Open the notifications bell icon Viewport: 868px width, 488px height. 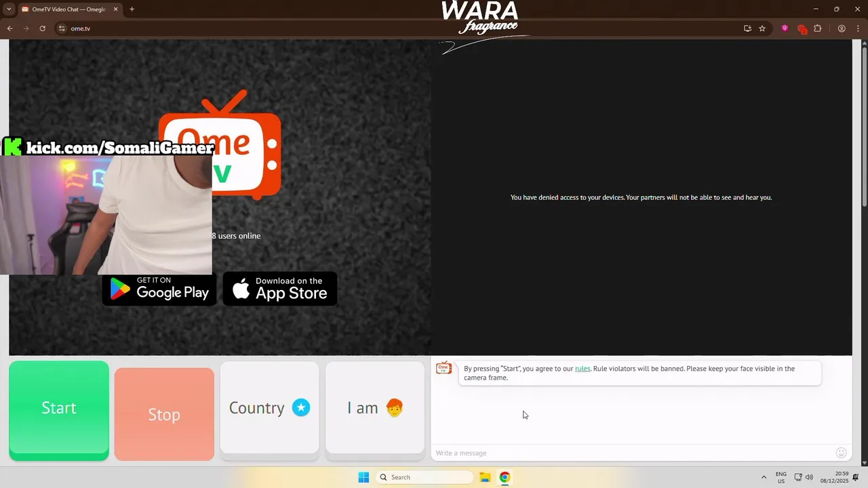pos(856,477)
